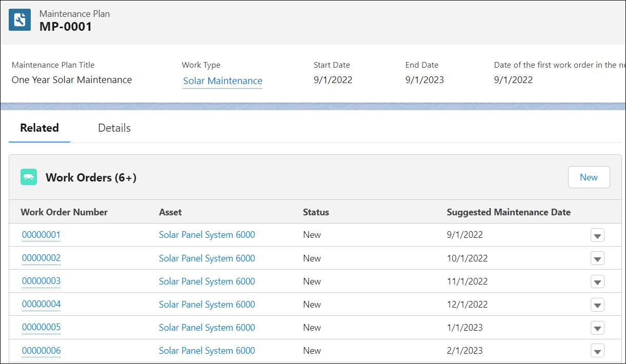Click the New work order button

coord(589,177)
